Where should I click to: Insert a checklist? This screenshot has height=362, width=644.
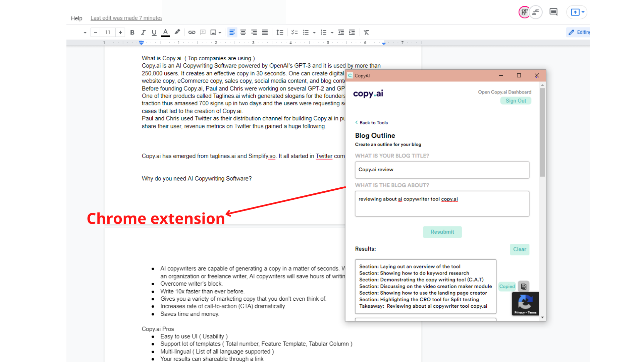point(294,33)
